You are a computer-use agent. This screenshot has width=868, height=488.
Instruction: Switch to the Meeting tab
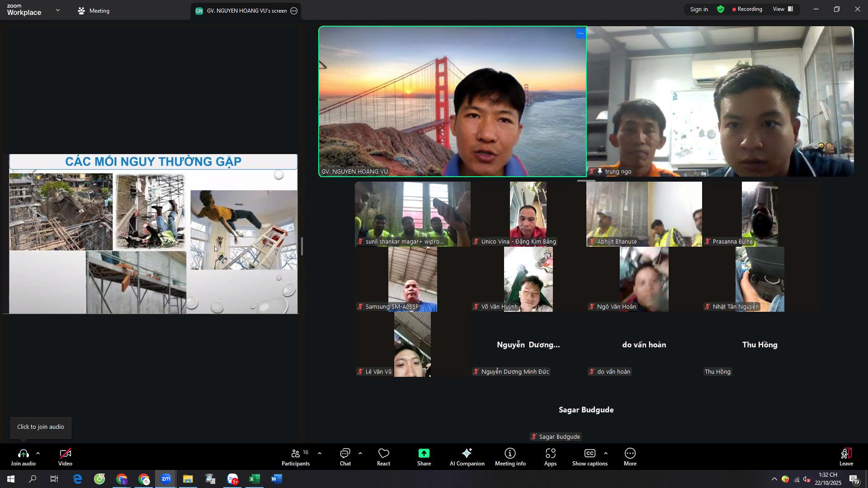click(x=94, y=11)
